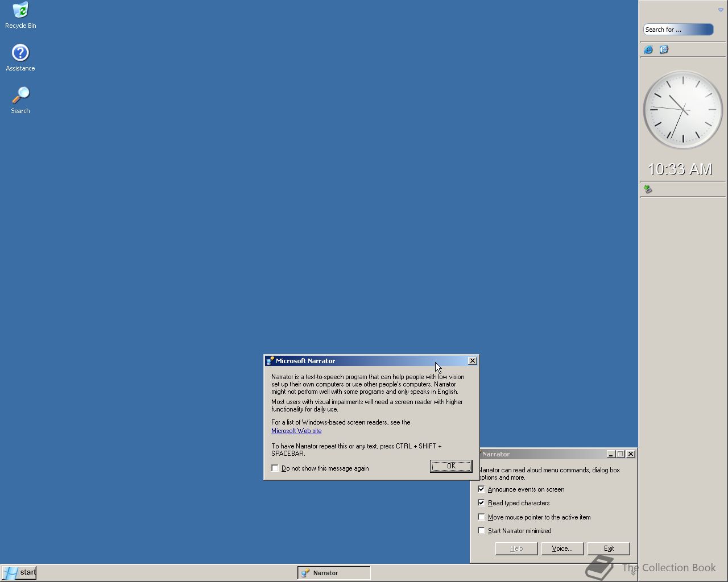Image resolution: width=728 pixels, height=582 pixels.
Task: Open the Assistance desktop icon
Action: point(20,57)
